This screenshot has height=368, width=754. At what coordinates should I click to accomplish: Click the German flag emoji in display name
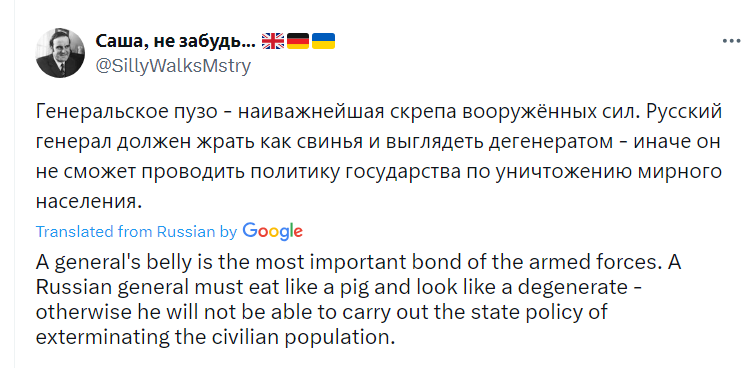(x=298, y=41)
